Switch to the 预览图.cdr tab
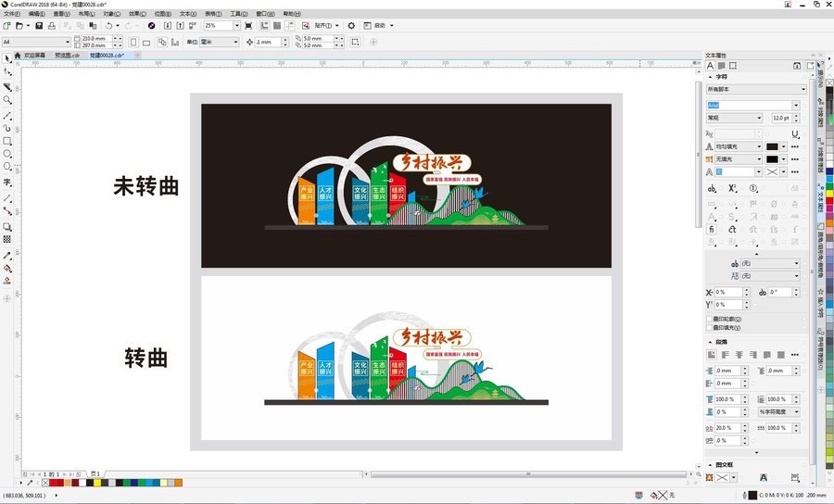Screen dimensions: 834x504 coord(67,56)
